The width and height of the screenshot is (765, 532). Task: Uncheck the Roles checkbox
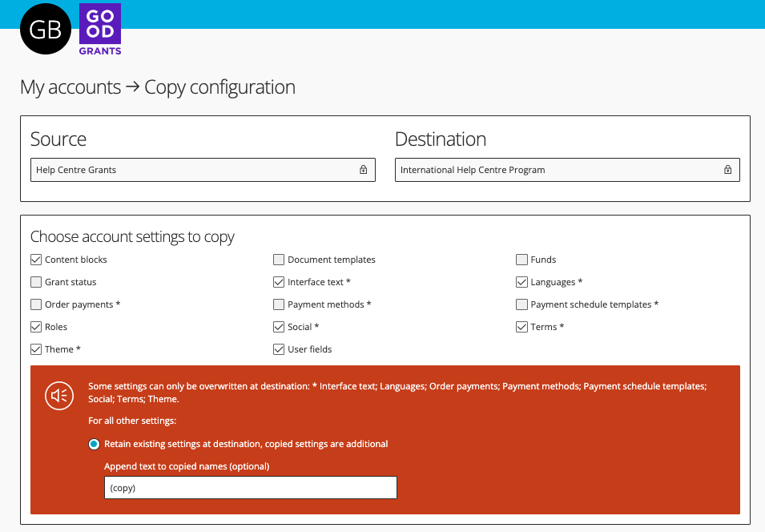coord(36,327)
